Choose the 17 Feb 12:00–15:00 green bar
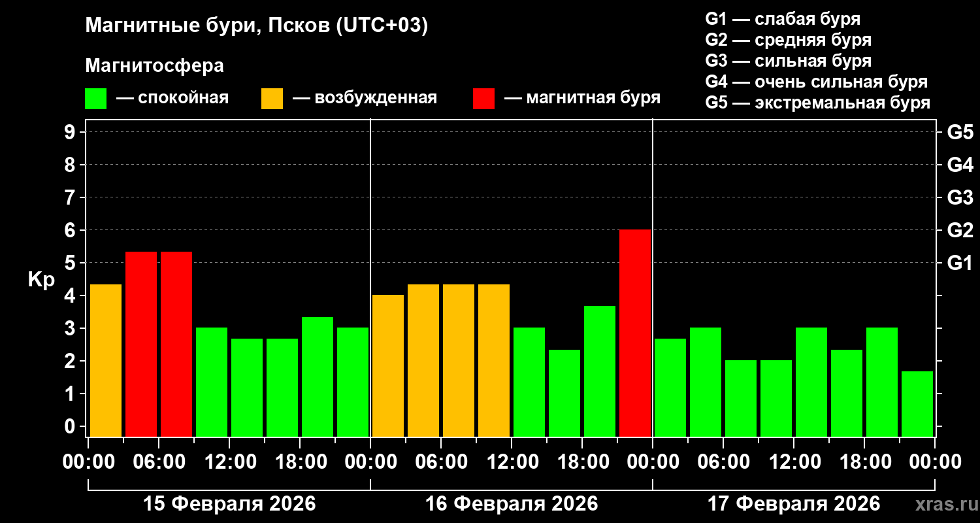 click(x=811, y=382)
